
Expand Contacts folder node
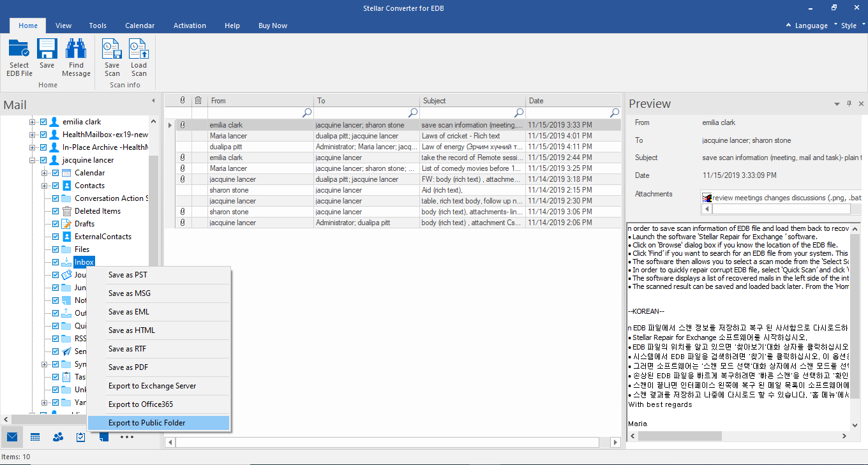pyautogui.click(x=45, y=186)
